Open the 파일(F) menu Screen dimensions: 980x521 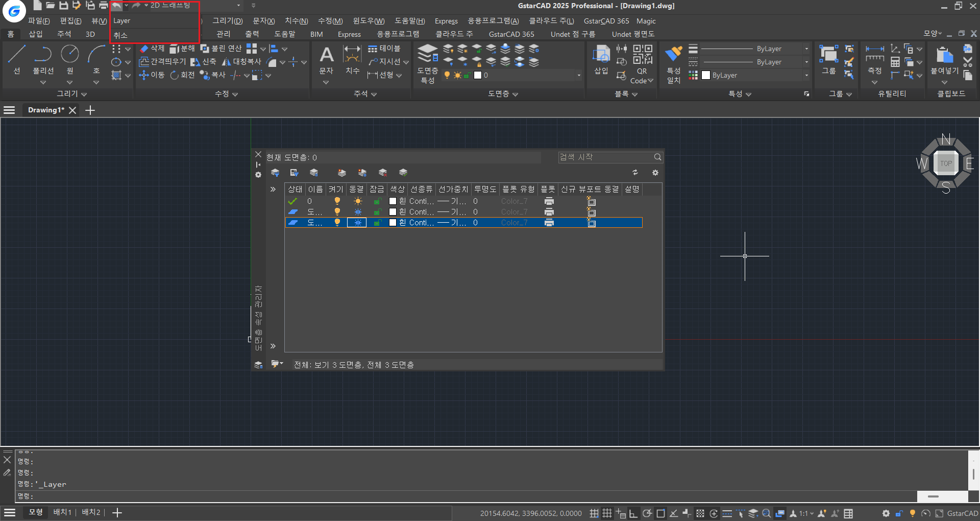click(39, 21)
